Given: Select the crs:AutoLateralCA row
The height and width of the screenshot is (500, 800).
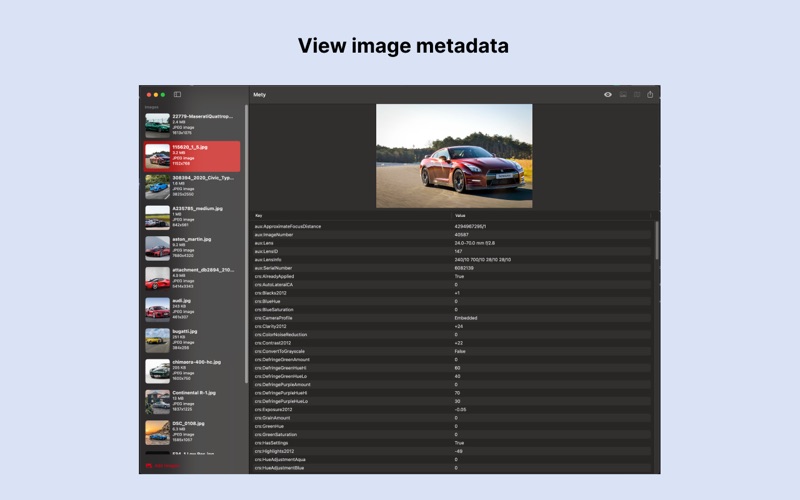Looking at the screenshot, I should 451,285.
